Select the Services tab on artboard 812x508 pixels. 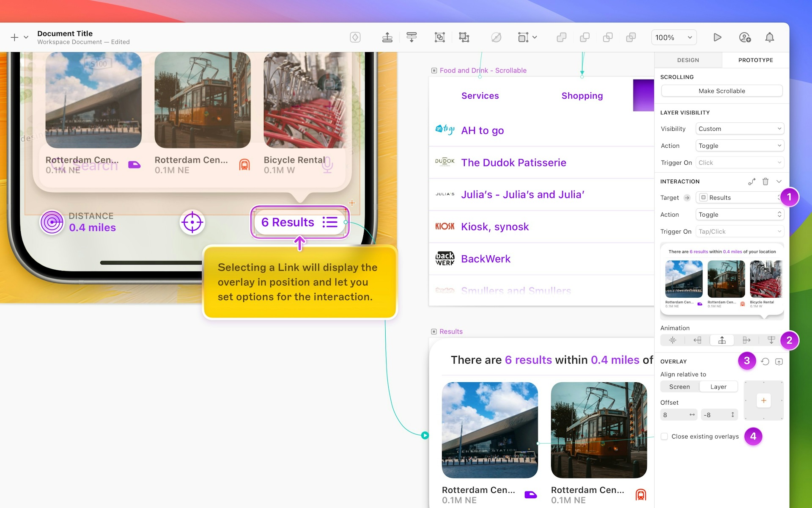click(480, 96)
